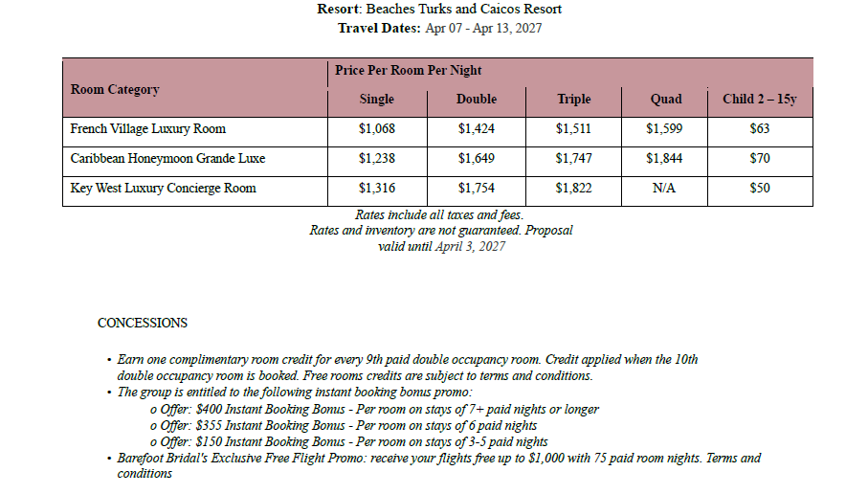Screen dimensions: 868x494
Task: Select the Double column header
Action: click(477, 99)
